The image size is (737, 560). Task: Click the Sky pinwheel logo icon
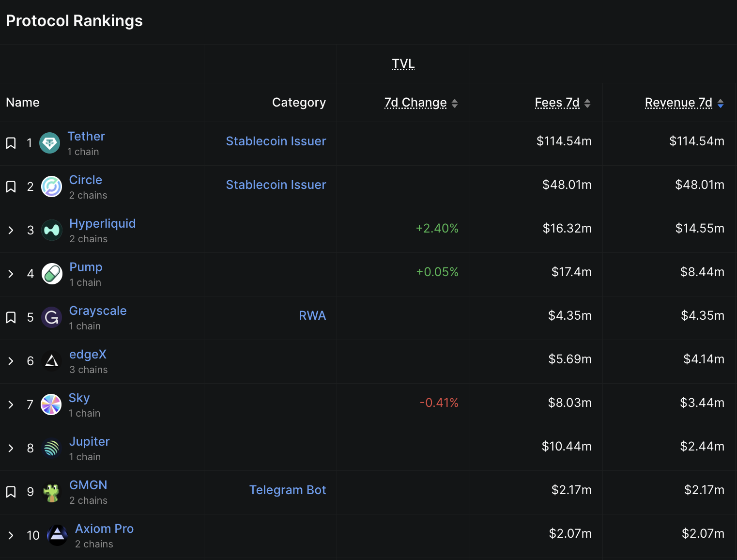point(51,404)
